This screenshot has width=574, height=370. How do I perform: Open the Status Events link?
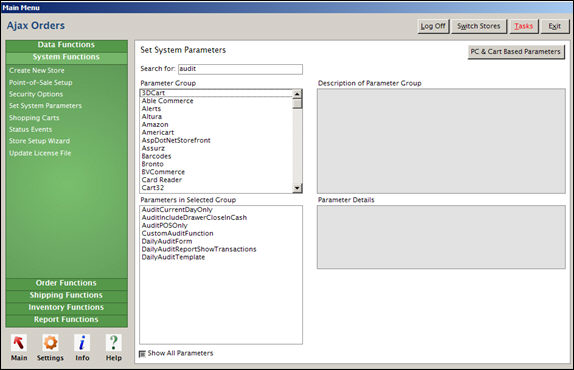(x=30, y=130)
